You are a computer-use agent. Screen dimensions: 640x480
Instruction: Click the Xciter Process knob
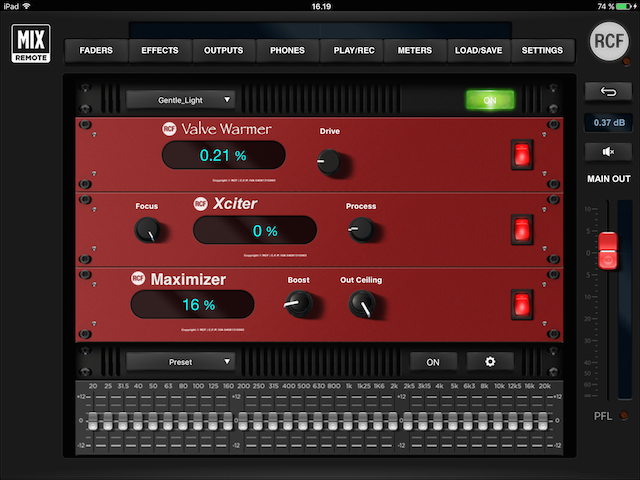(361, 230)
